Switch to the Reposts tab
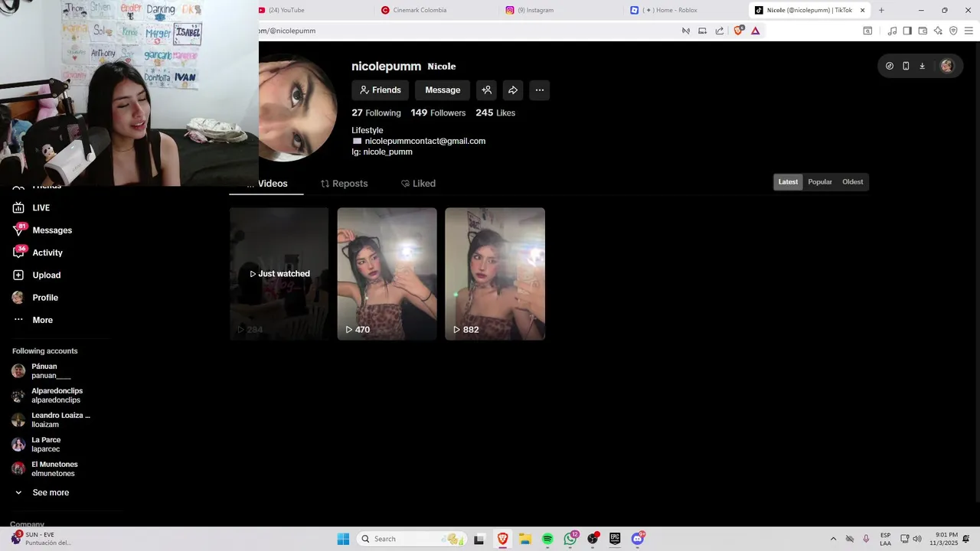Screen dimensions: 980x551 coord(344,184)
